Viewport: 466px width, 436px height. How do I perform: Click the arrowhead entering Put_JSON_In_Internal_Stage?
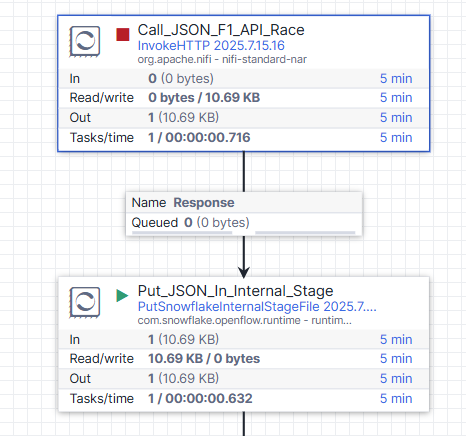pos(244,272)
